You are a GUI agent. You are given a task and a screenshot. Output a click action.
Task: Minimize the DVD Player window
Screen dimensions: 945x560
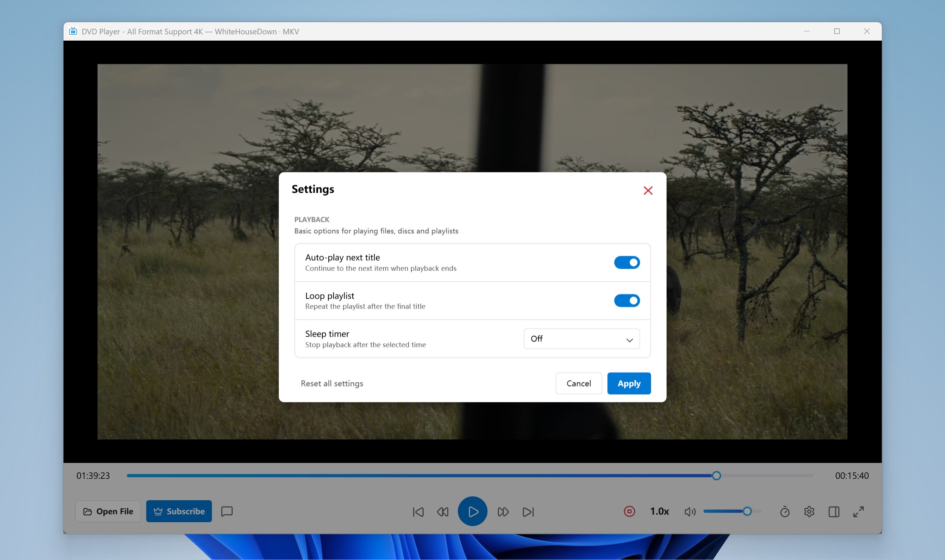(x=807, y=31)
